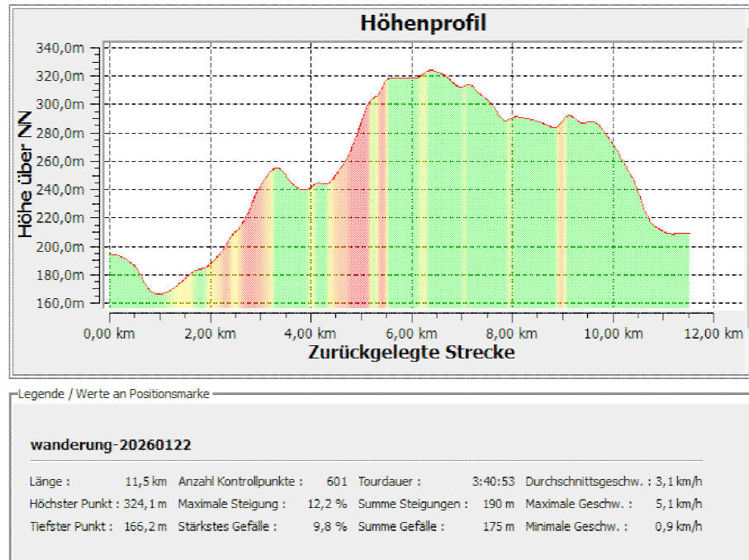Click the lowest dip of the elevation curve
749x560 pixels.
click(x=159, y=293)
